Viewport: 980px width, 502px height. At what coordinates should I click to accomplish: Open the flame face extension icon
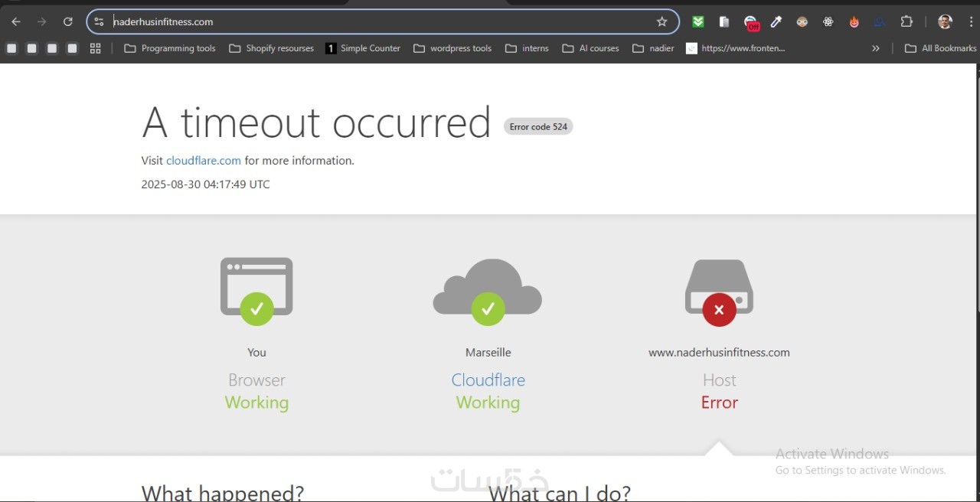[854, 22]
